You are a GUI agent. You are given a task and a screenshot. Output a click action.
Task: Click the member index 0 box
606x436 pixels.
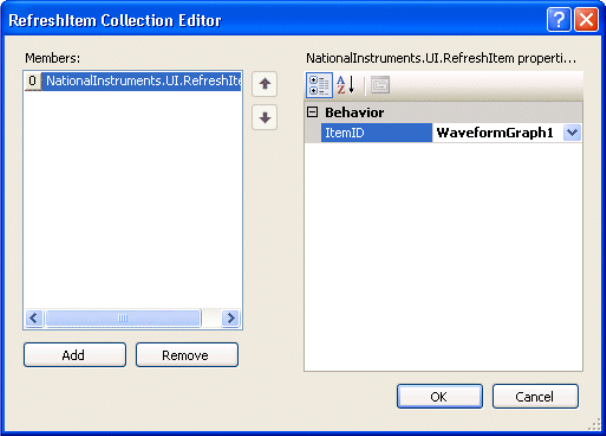tap(32, 81)
